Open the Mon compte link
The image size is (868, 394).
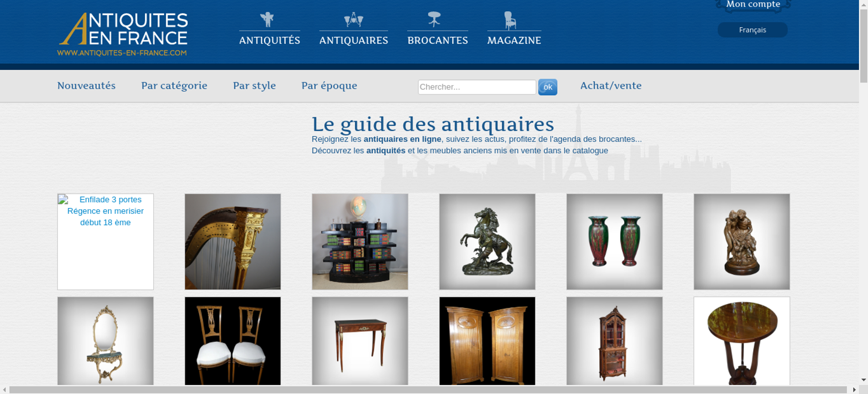[x=753, y=4]
